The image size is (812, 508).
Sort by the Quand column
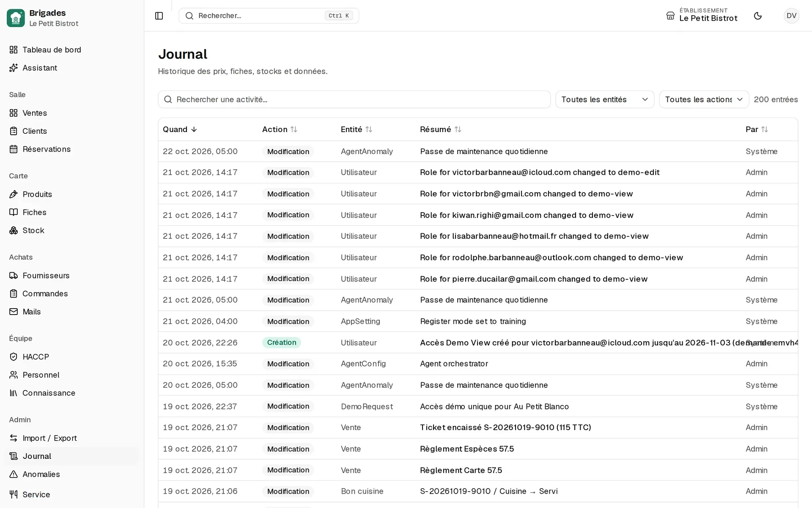180,130
